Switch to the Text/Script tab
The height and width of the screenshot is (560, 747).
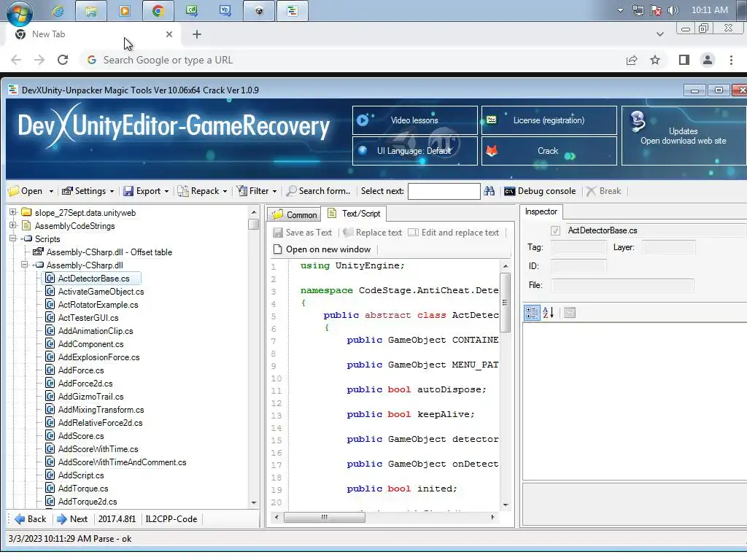tap(354, 214)
